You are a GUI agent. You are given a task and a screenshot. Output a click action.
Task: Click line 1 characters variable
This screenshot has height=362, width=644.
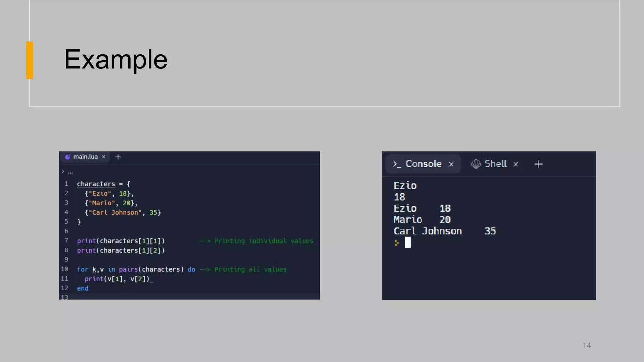tap(96, 184)
